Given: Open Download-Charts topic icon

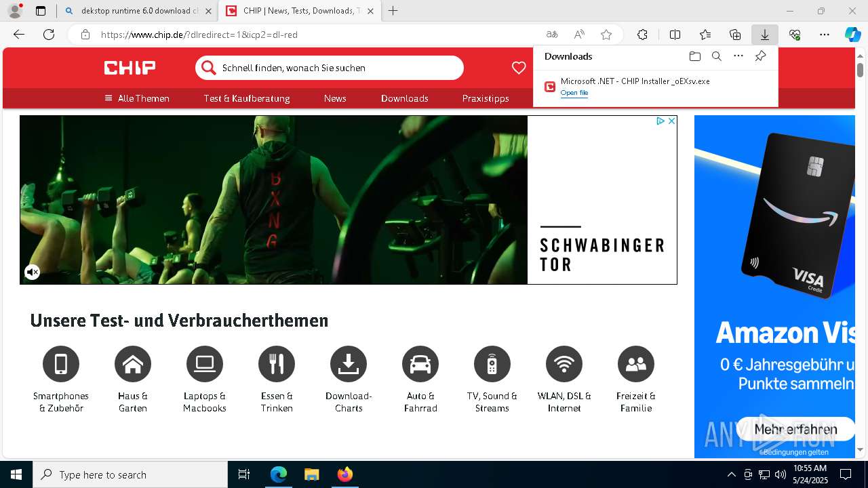Looking at the screenshot, I should coord(349,364).
